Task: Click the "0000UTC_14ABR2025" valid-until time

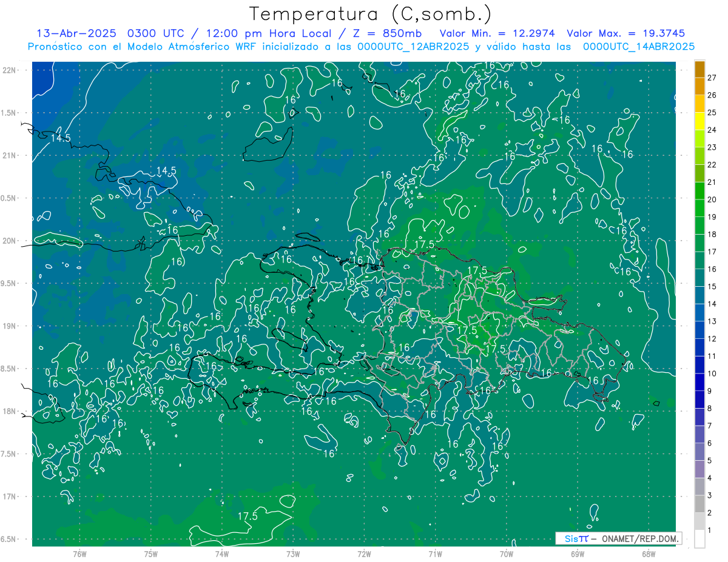Action: point(639,46)
